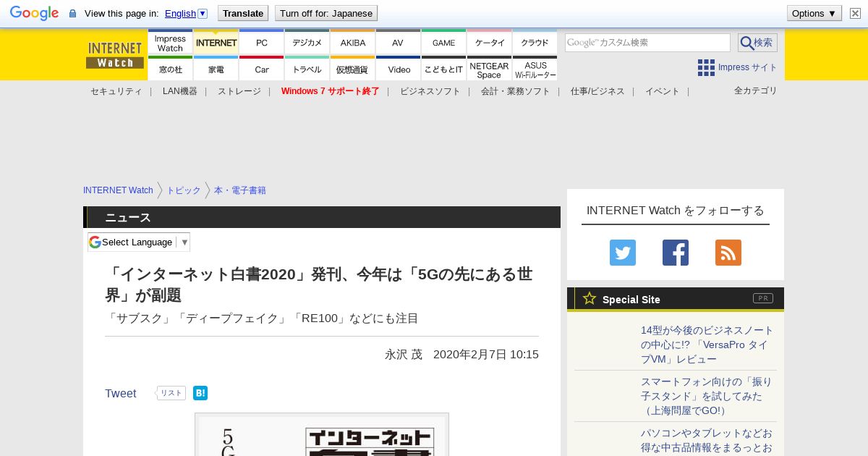Click the 全カテゴリ link
This screenshot has width=868, height=456.
click(x=756, y=90)
